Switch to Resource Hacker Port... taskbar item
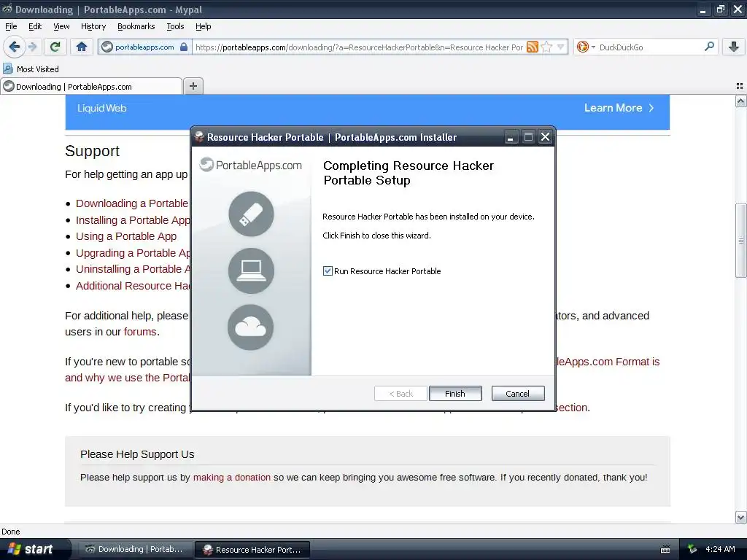The width and height of the screenshot is (747, 560). pyautogui.click(x=252, y=550)
